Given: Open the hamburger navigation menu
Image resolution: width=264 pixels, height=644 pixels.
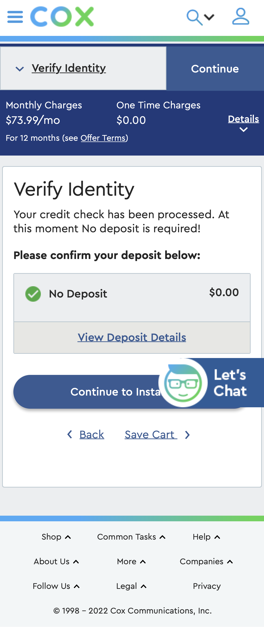Looking at the screenshot, I should click(x=15, y=17).
